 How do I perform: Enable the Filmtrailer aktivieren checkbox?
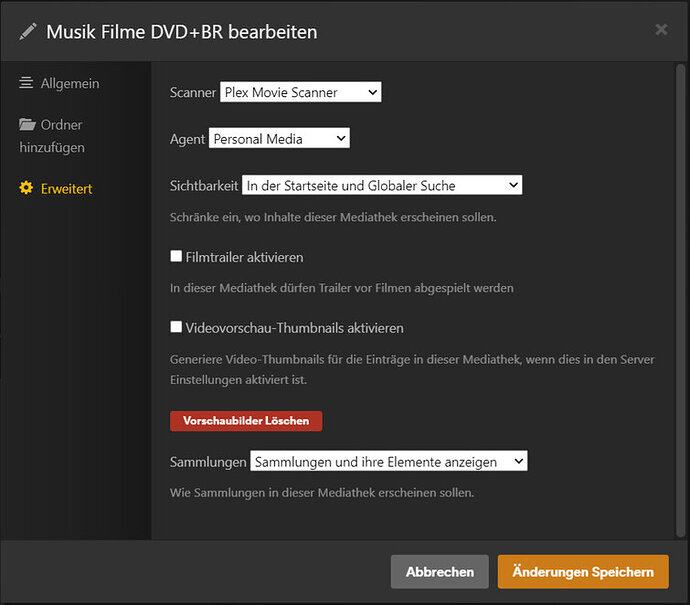tap(177, 257)
